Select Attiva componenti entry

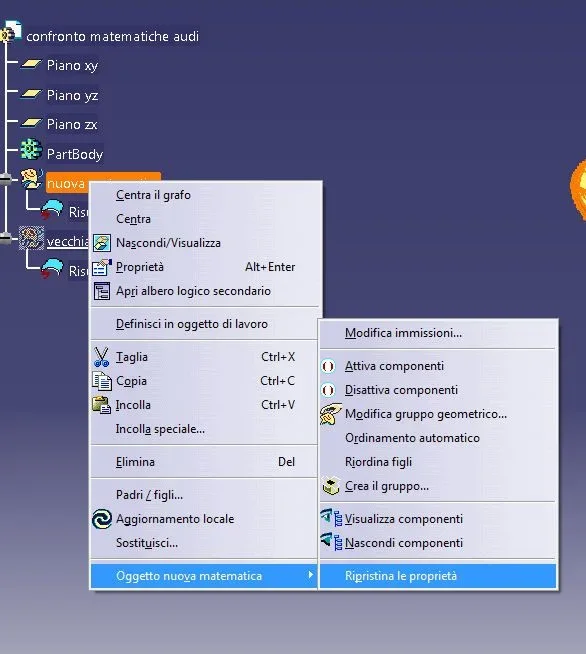[438, 366]
